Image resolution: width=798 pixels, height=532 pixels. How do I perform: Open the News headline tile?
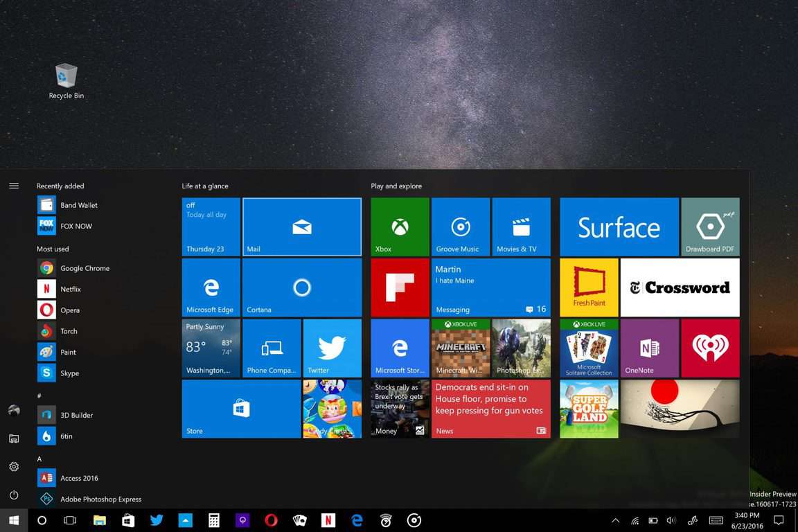(490, 408)
